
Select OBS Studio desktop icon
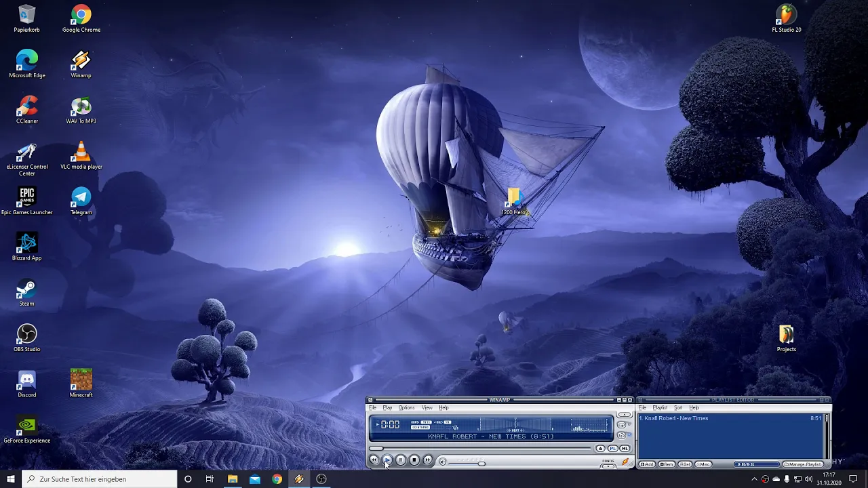27,338
